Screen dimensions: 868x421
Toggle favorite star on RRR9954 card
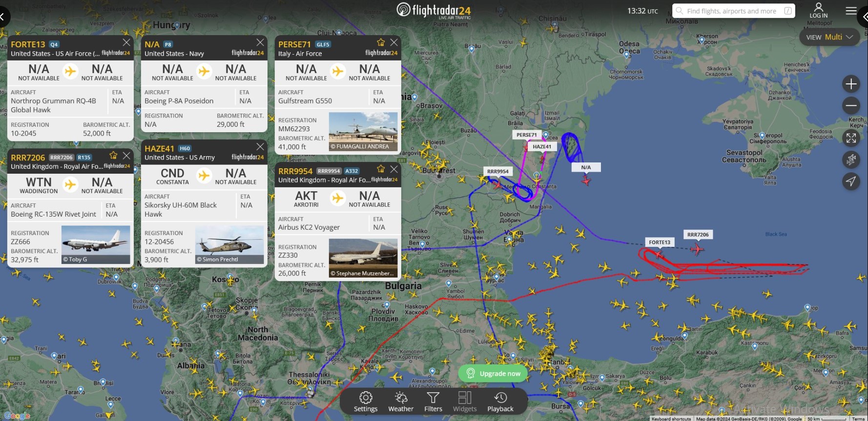(381, 169)
